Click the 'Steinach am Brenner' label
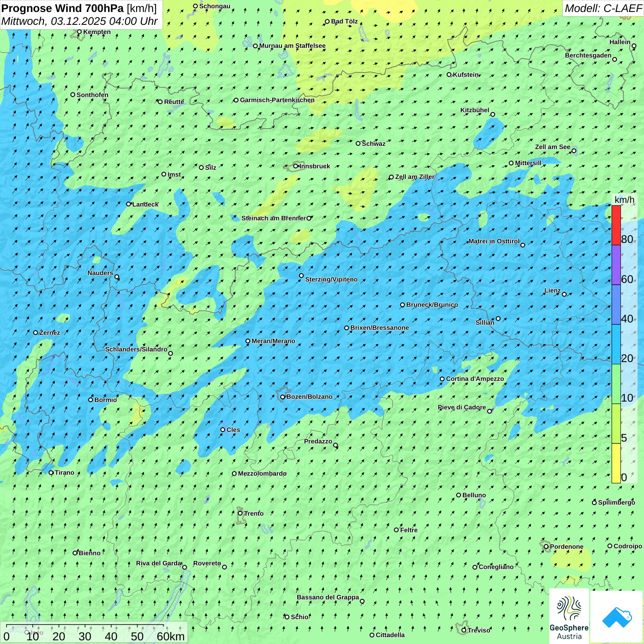644x644 pixels. pyautogui.click(x=273, y=218)
